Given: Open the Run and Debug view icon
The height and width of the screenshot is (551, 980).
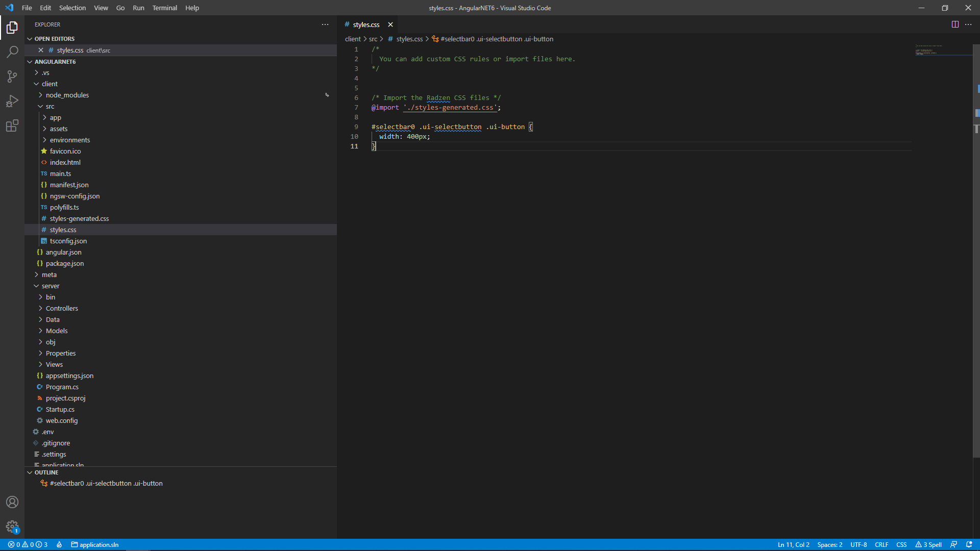Looking at the screenshot, I should 12,101.
